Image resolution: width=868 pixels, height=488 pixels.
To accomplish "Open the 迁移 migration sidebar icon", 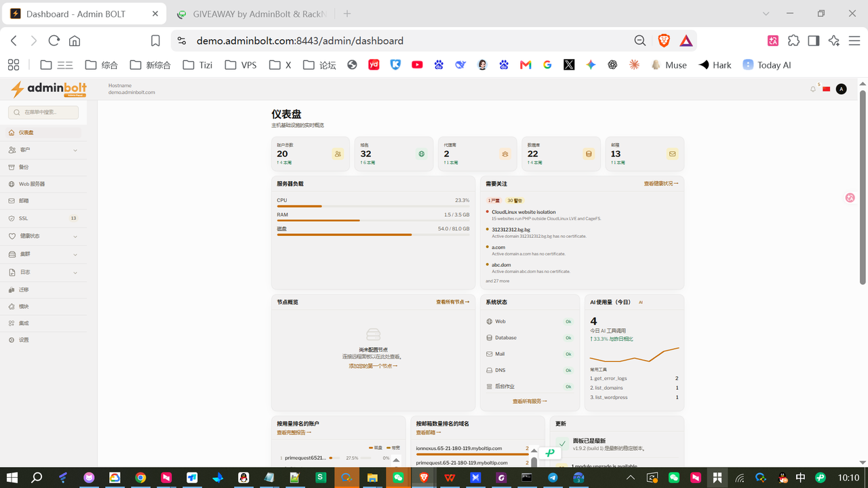I will coord(12,289).
